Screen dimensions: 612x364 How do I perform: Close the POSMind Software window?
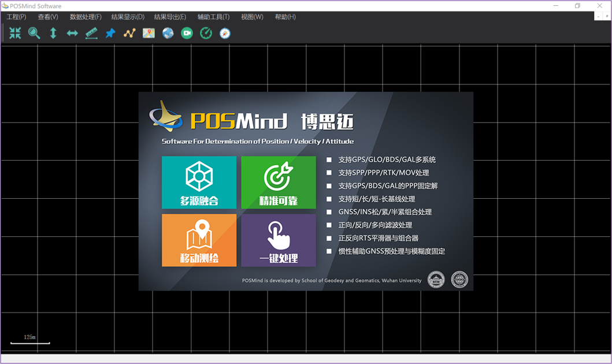[x=599, y=6]
